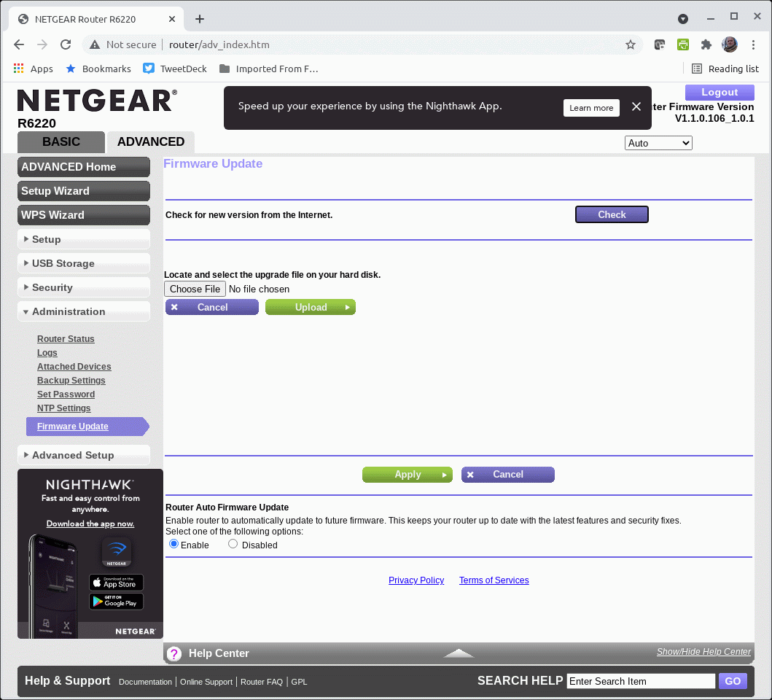The image size is (772, 700).
Task: Click the Cancel button beside Apply
Action: click(507, 475)
